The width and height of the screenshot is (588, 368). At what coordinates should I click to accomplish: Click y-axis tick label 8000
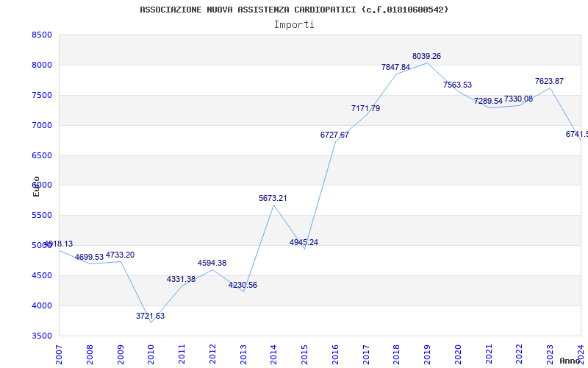[42, 65]
